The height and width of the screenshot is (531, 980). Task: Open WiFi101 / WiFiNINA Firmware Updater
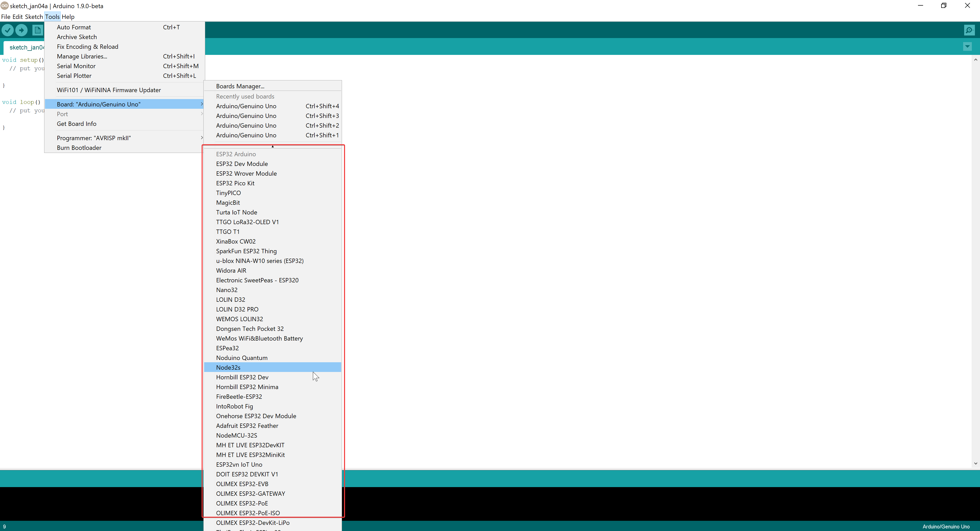pyautogui.click(x=124, y=90)
